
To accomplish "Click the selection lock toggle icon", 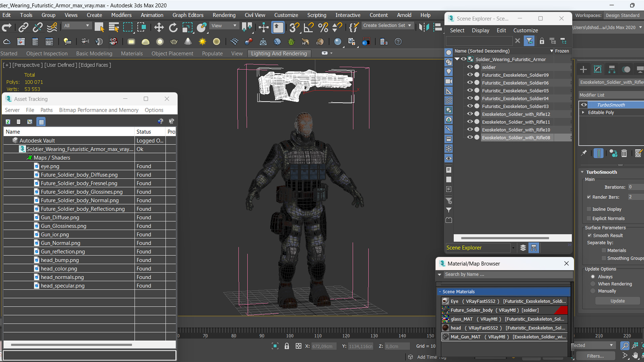I will [287, 346].
